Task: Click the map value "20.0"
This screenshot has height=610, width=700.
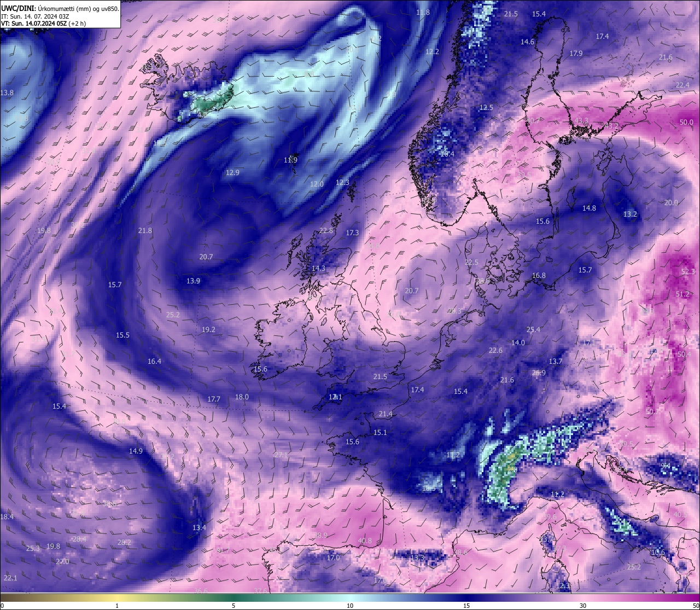Action: tap(671, 203)
